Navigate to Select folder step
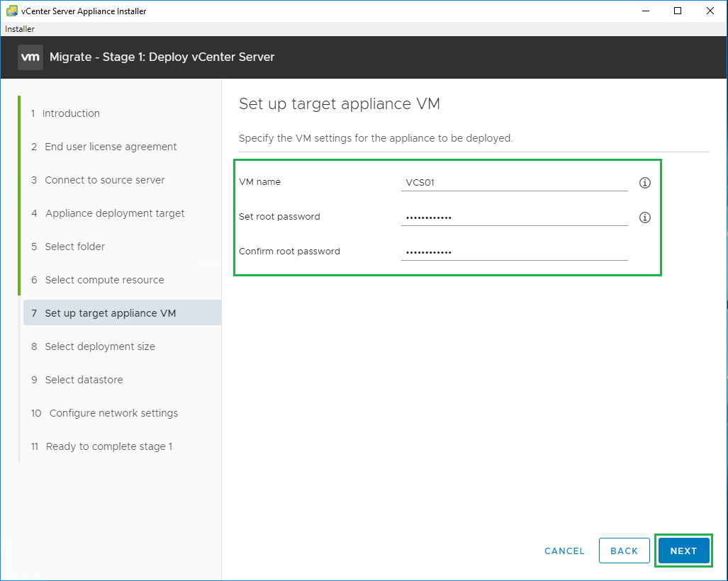The image size is (728, 581). [74, 247]
